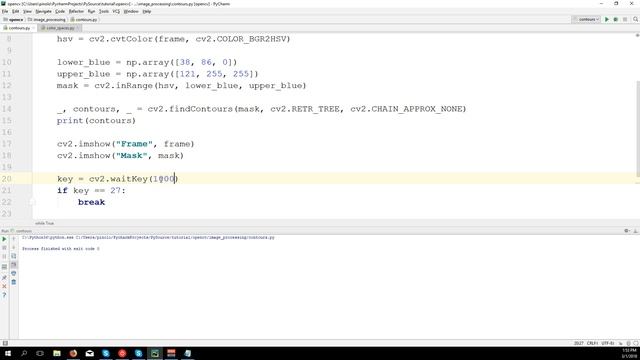Click the editor vertical scrollbar
The image size is (640, 360).
click(638, 129)
